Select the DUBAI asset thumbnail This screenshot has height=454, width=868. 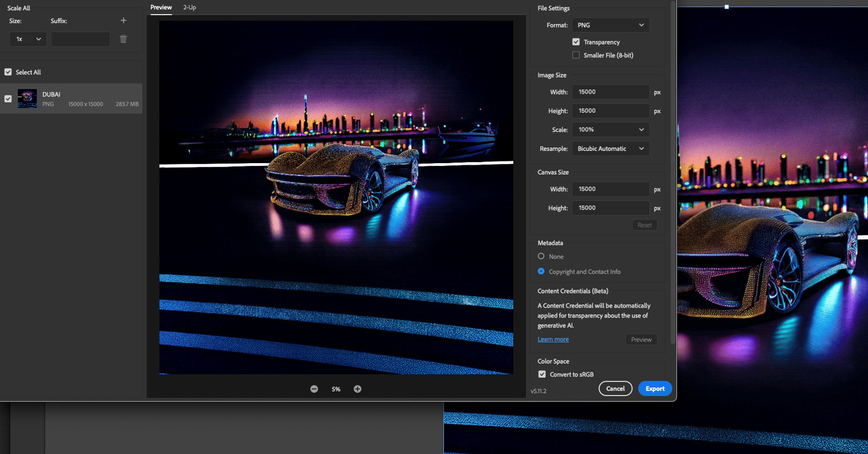tap(27, 98)
